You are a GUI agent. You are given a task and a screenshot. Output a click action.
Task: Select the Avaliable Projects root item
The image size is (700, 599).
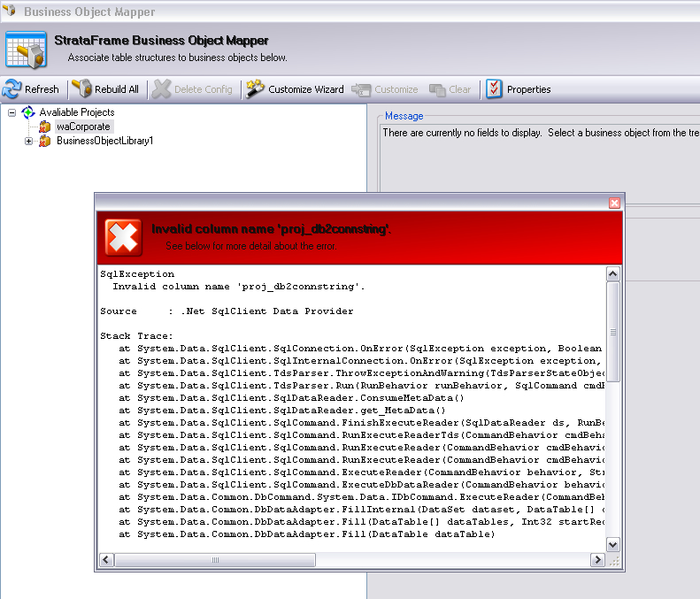pos(76,112)
